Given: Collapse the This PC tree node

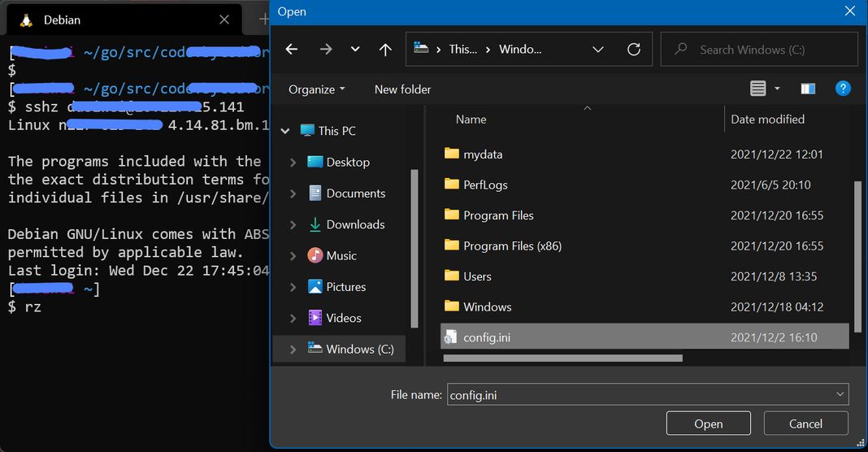Looking at the screenshot, I should (285, 131).
